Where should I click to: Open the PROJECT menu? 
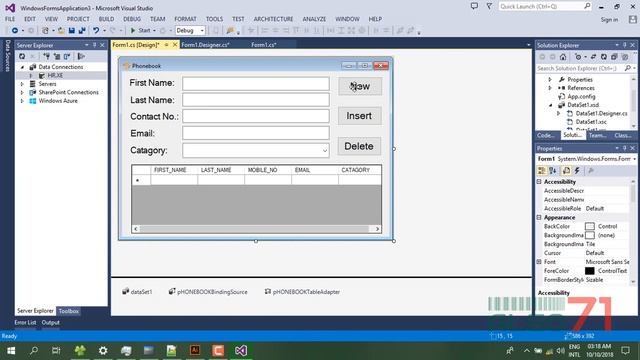click(78, 19)
